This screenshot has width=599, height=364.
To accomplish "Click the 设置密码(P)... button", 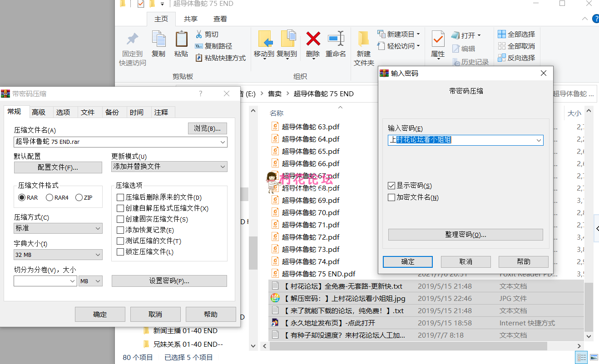I will click(169, 281).
